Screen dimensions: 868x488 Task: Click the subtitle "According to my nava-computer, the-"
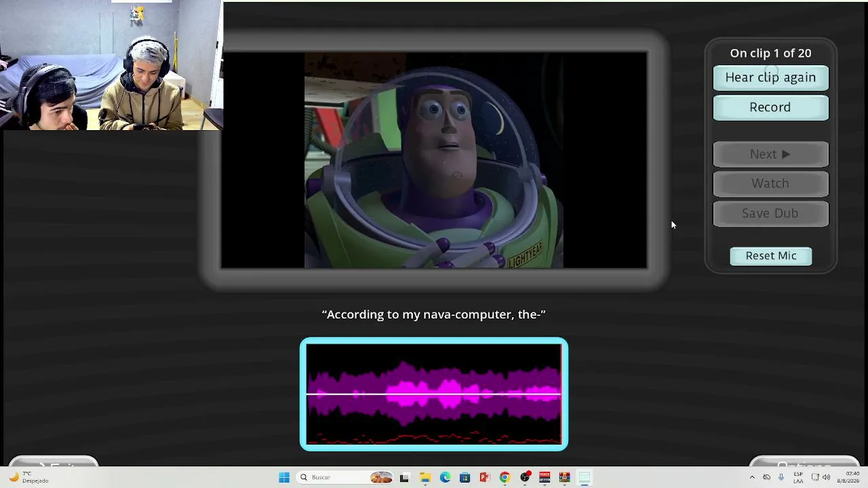coord(434,314)
